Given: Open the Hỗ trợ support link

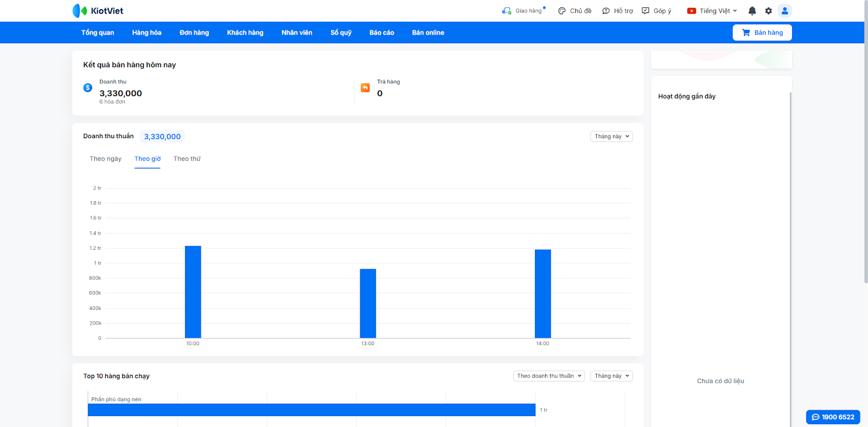Looking at the screenshot, I should (623, 11).
